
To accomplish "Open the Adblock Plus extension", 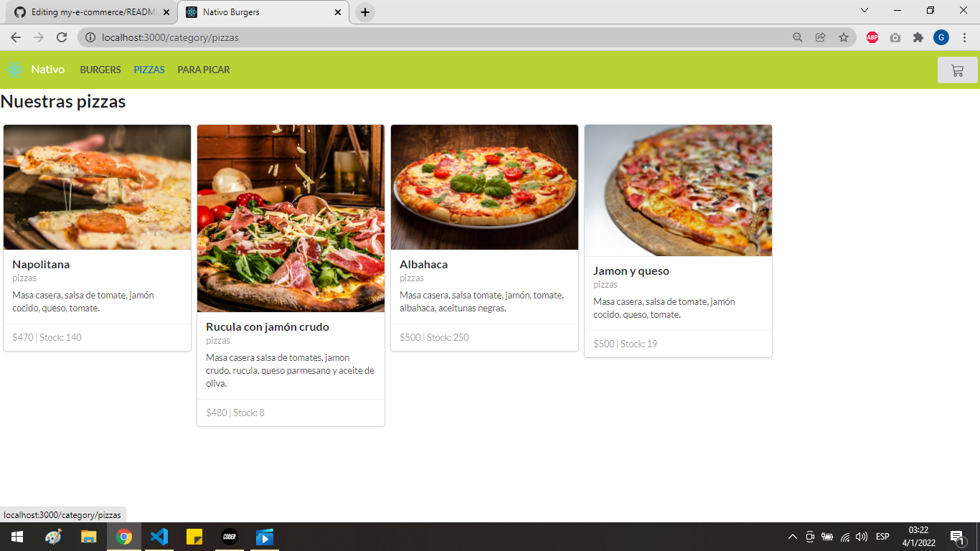I will tap(872, 37).
